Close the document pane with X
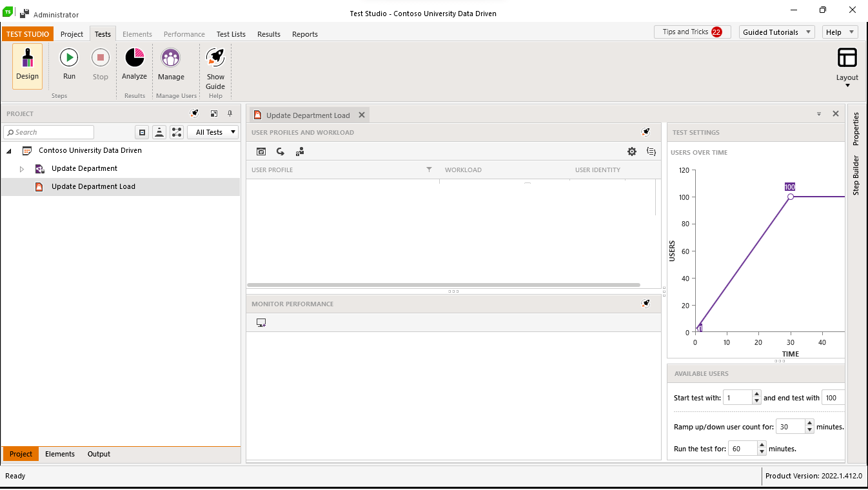The height and width of the screenshot is (490, 868). [836, 113]
